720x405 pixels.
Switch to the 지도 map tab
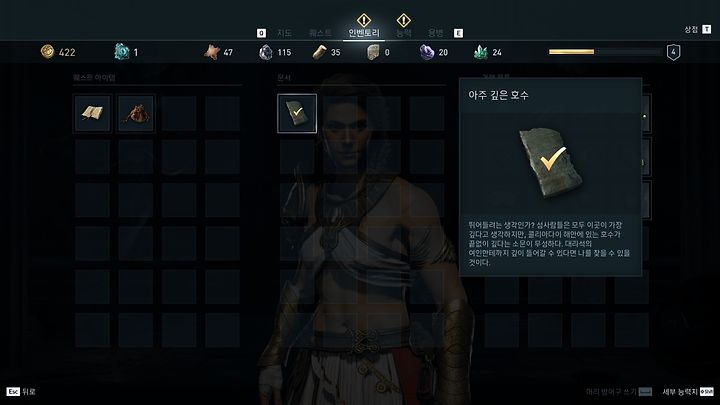pos(284,33)
